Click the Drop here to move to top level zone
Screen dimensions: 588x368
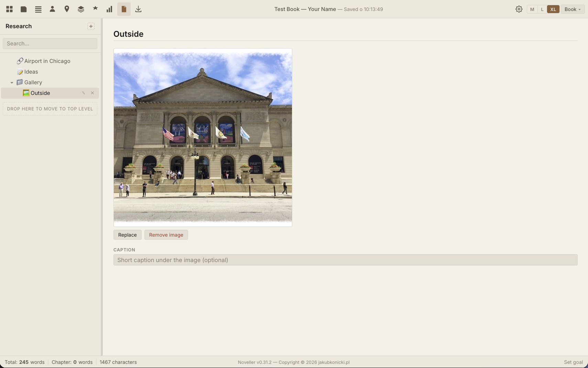(50, 109)
